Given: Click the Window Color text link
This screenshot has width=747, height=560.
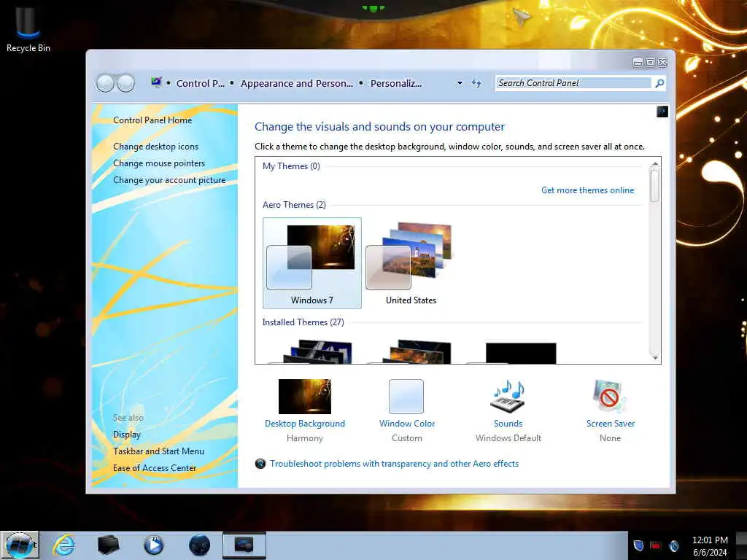Looking at the screenshot, I should click(x=407, y=424).
